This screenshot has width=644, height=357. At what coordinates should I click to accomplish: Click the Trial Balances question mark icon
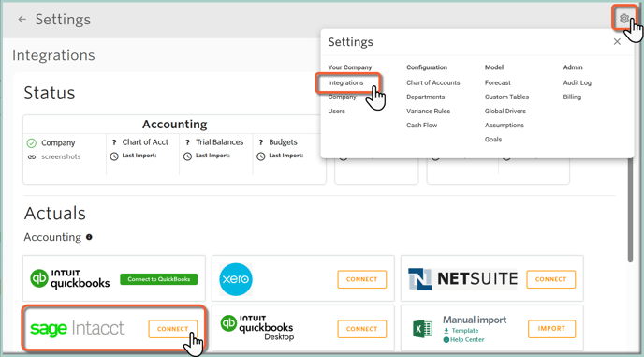tap(187, 142)
